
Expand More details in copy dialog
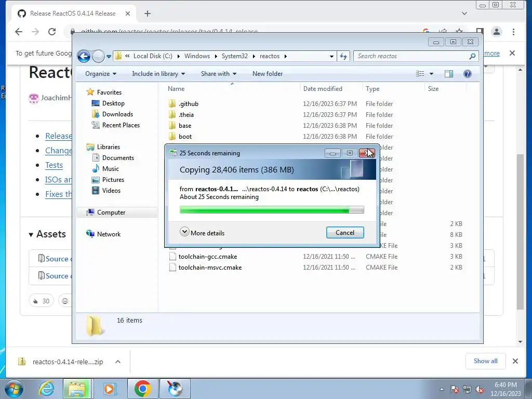click(202, 233)
